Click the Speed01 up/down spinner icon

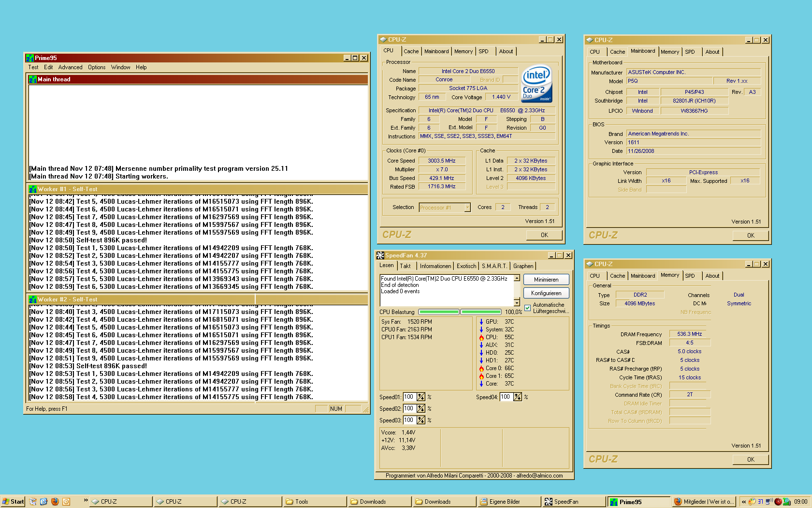tap(421, 397)
